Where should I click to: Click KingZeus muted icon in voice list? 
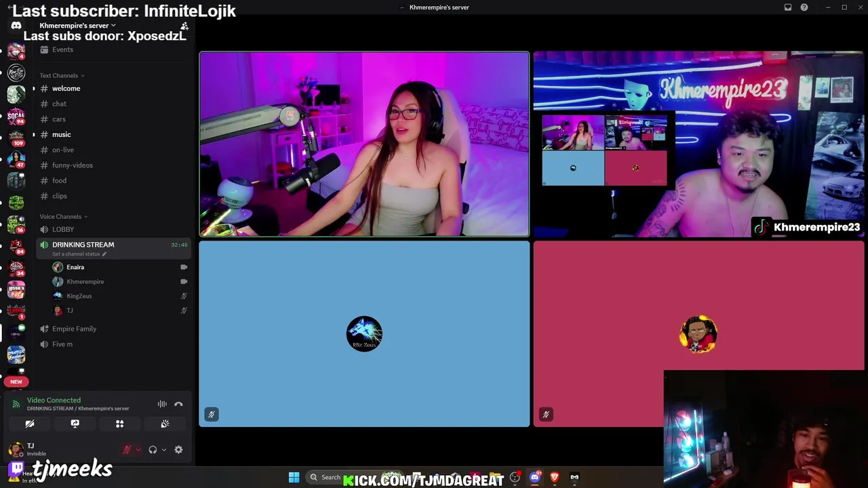point(184,296)
